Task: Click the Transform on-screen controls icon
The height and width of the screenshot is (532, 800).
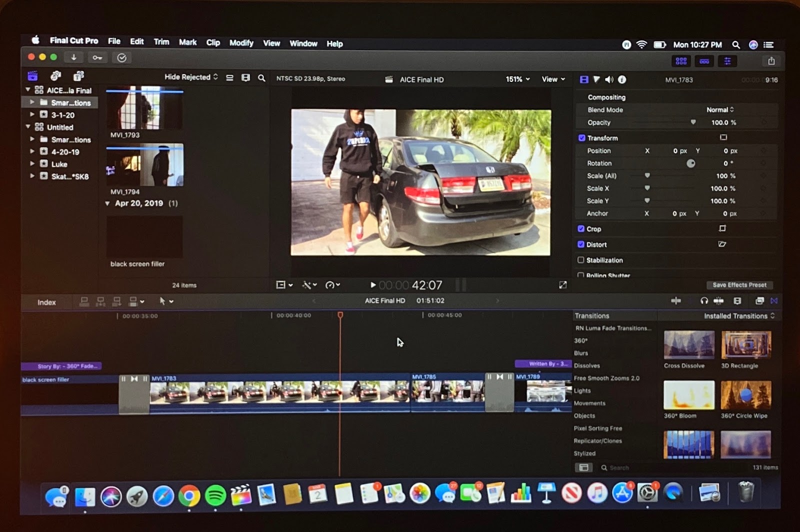Action: [x=723, y=137]
